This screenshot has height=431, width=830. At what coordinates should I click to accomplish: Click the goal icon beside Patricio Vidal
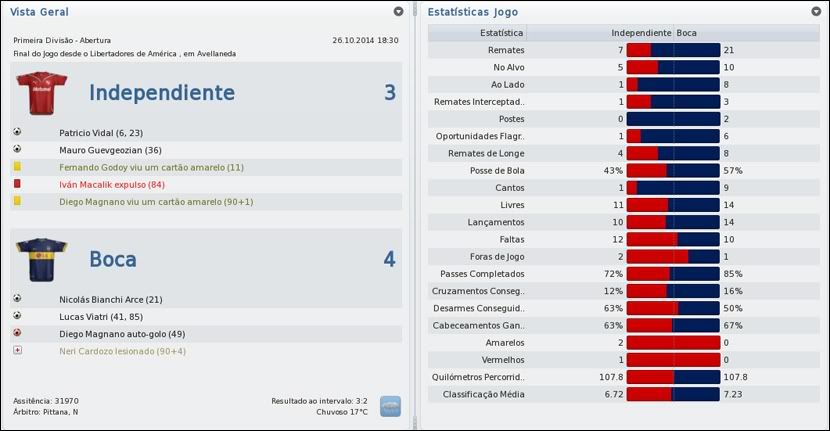pos(18,132)
